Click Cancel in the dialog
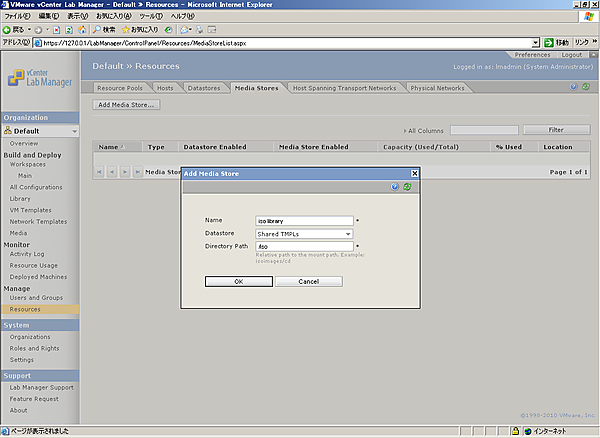This screenshot has height=438, width=600. click(x=308, y=281)
